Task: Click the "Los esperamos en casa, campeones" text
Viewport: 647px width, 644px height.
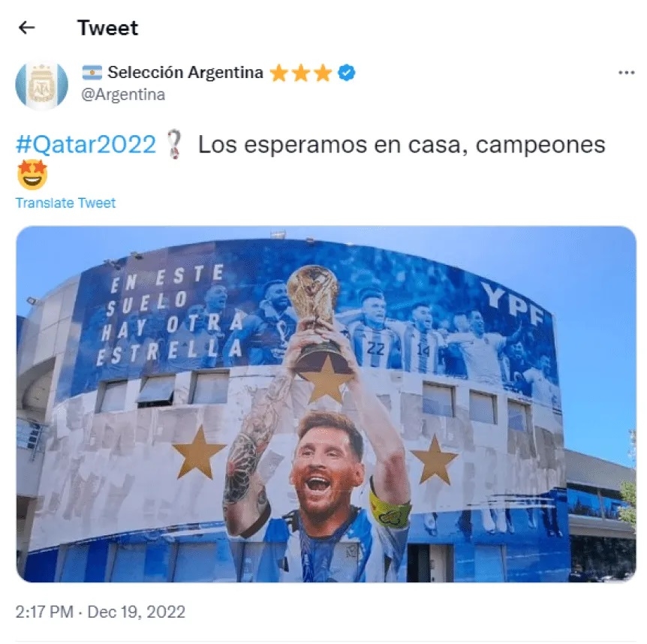Action: 402,145
